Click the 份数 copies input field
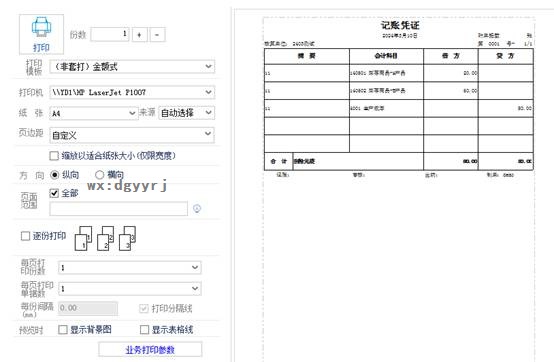This screenshot has height=362, width=554. (x=110, y=34)
